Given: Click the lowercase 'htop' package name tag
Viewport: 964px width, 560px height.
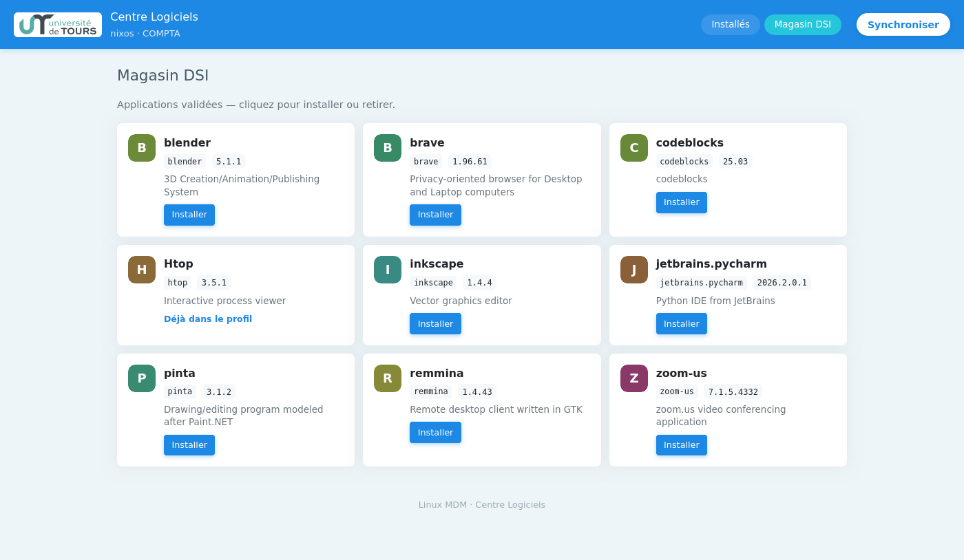Looking at the screenshot, I should 178,283.
